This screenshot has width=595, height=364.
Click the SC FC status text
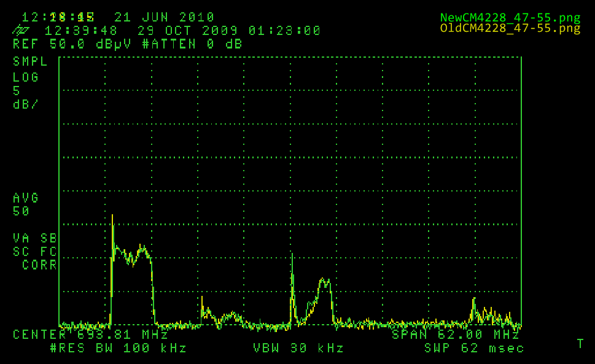click(34, 252)
